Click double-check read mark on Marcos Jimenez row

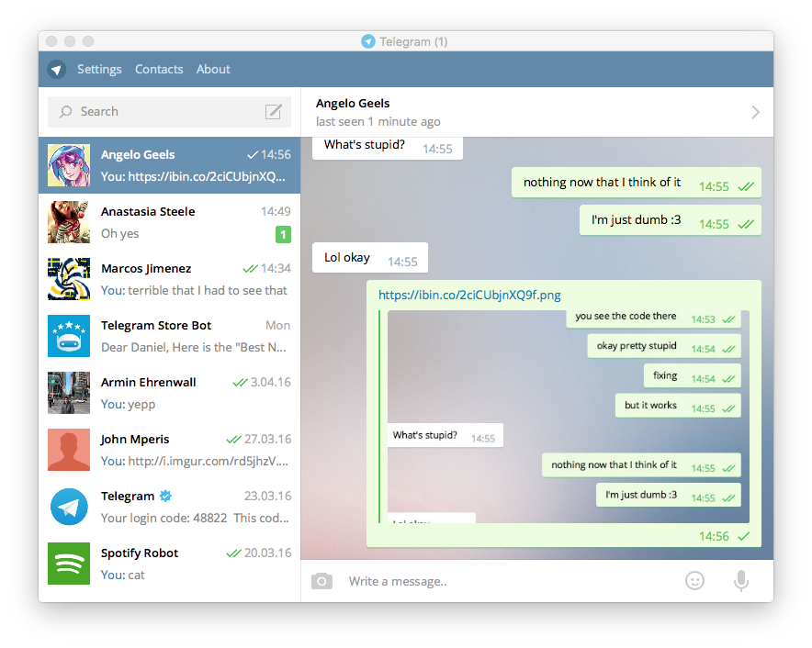click(250, 269)
